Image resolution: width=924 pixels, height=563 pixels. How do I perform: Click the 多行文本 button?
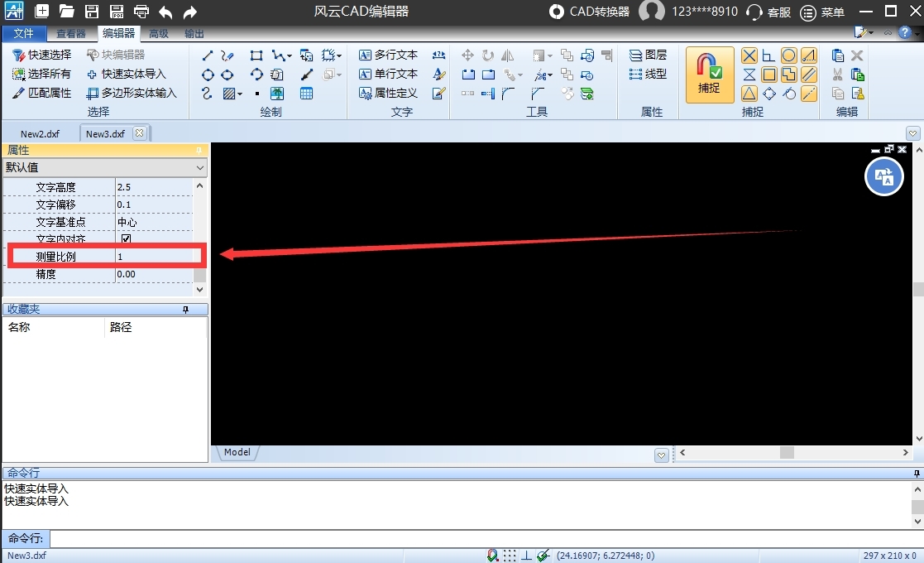[x=388, y=55]
